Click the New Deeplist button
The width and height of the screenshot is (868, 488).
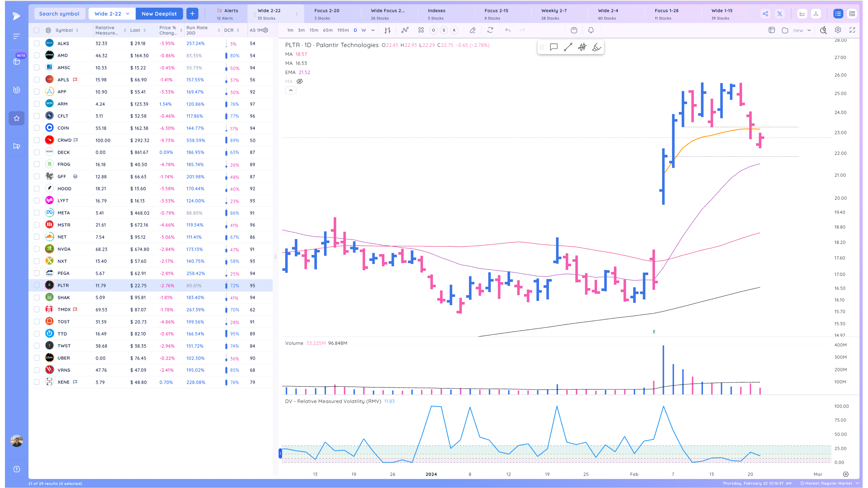(159, 14)
